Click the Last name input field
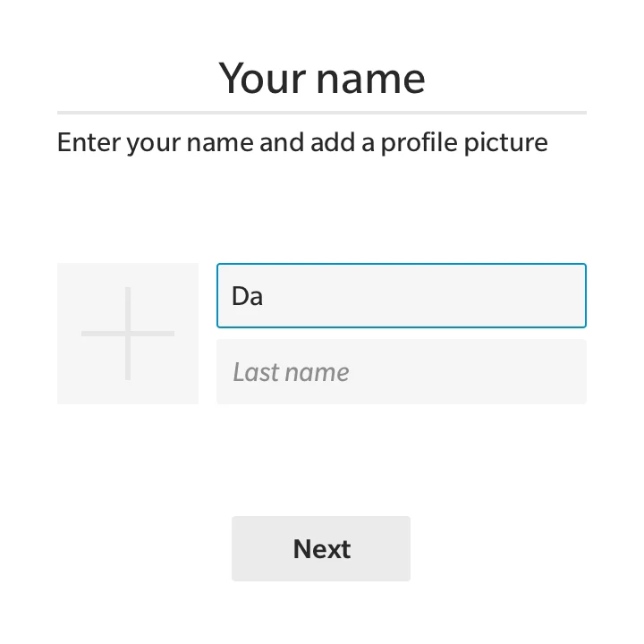The image size is (644, 644). tap(401, 372)
